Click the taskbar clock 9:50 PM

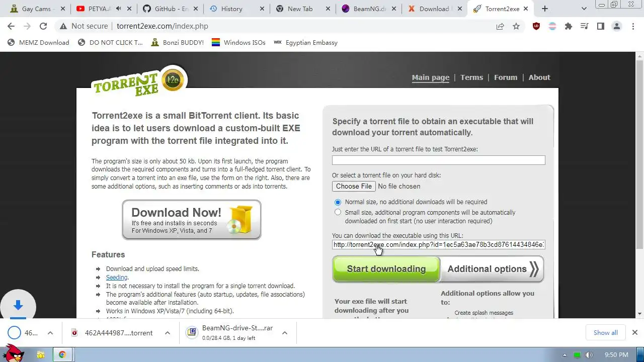tap(616, 355)
